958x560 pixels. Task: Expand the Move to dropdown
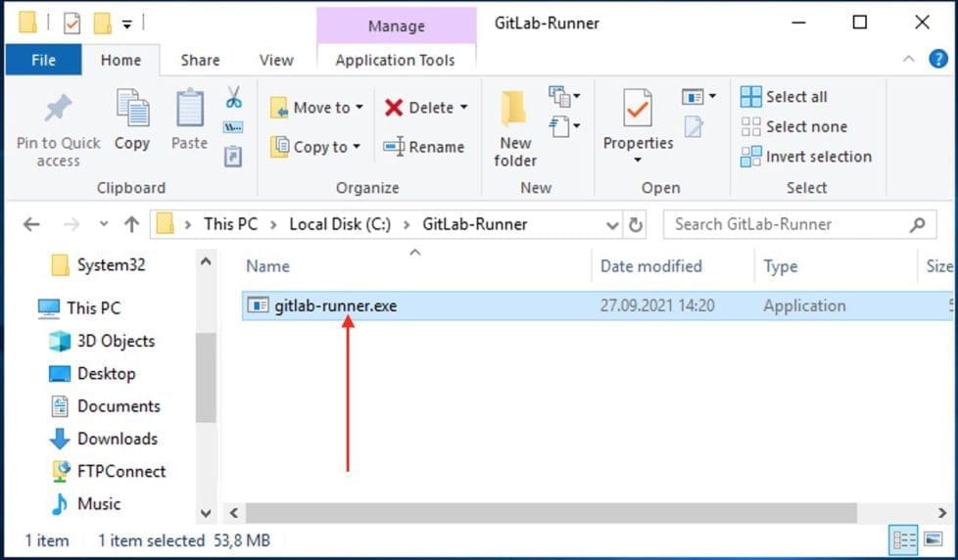point(359,108)
